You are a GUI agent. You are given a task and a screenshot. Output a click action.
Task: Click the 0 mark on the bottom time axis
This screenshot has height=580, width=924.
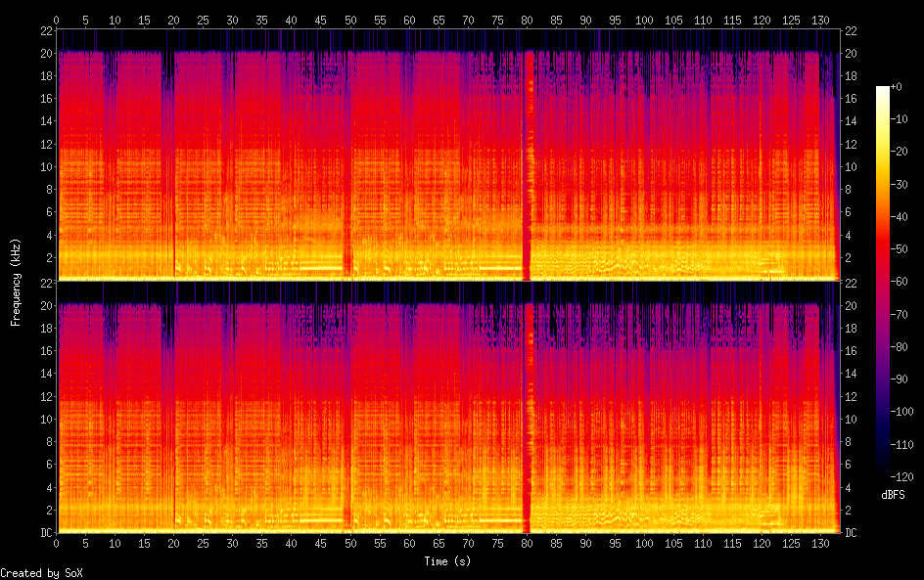[56, 543]
